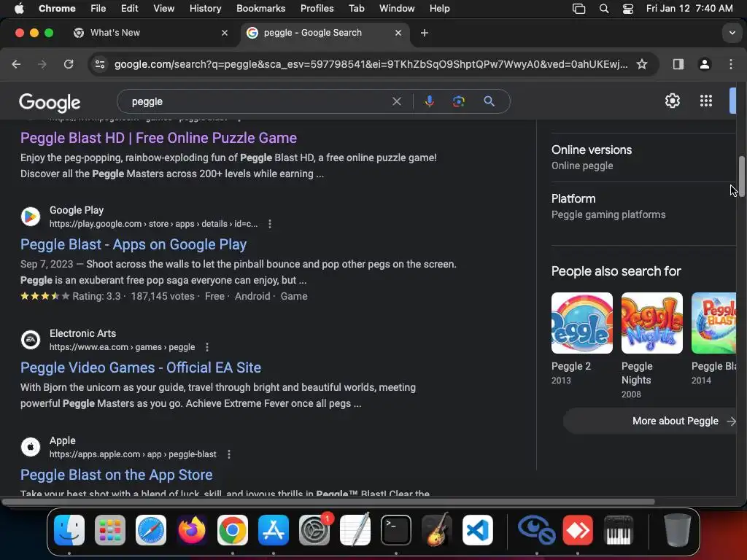Open TextEdit from the dock
Image resolution: width=747 pixels, height=560 pixels.
355,530
